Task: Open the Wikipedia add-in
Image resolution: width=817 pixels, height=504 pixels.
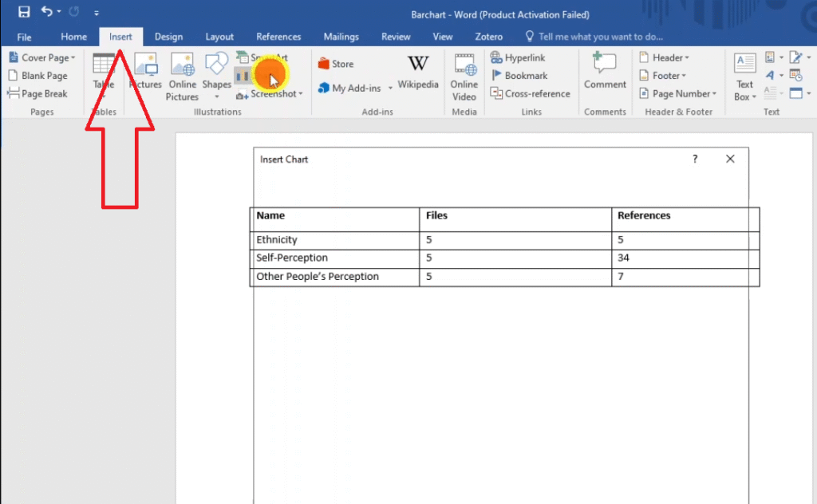Action: (418, 72)
